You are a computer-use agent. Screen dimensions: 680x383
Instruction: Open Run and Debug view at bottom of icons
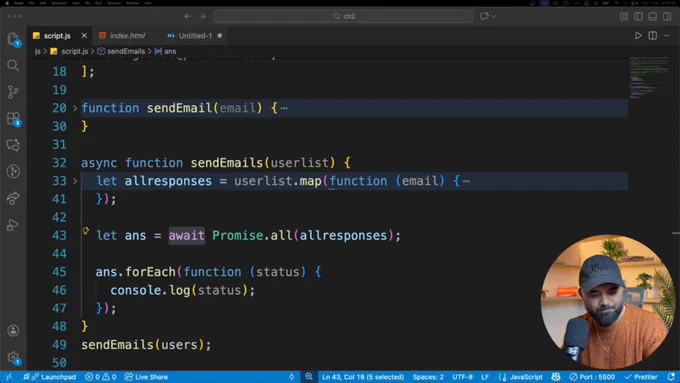pos(13,225)
